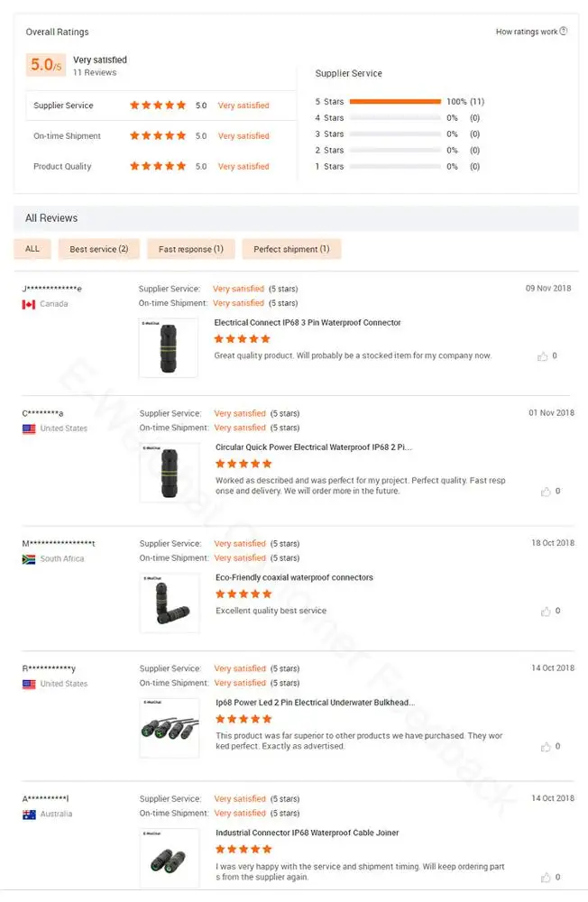This screenshot has height=902, width=588.
Task: Click the Canada flag icon
Action: click(29, 305)
